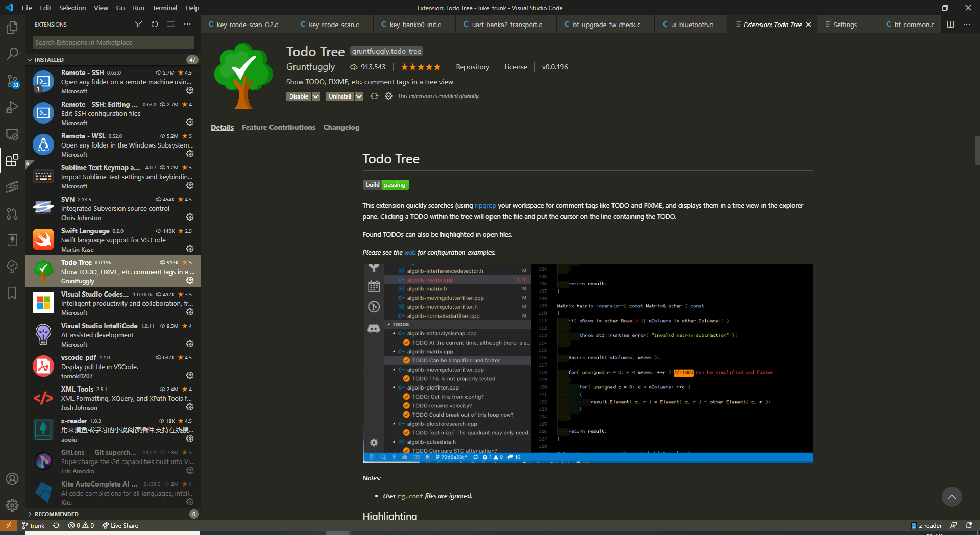Open the Help menu
Viewport: 980px width, 535px height.
click(x=192, y=8)
